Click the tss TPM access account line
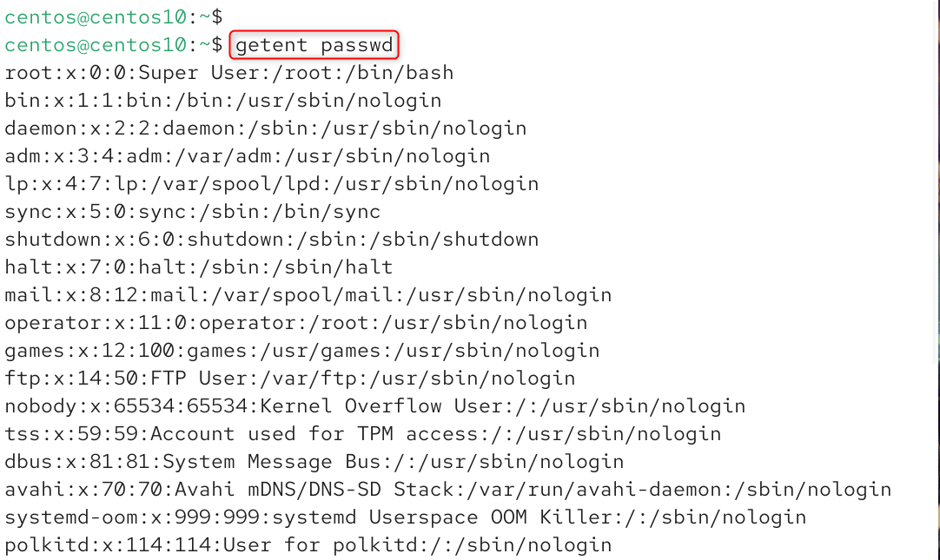940x560 pixels. (x=362, y=434)
